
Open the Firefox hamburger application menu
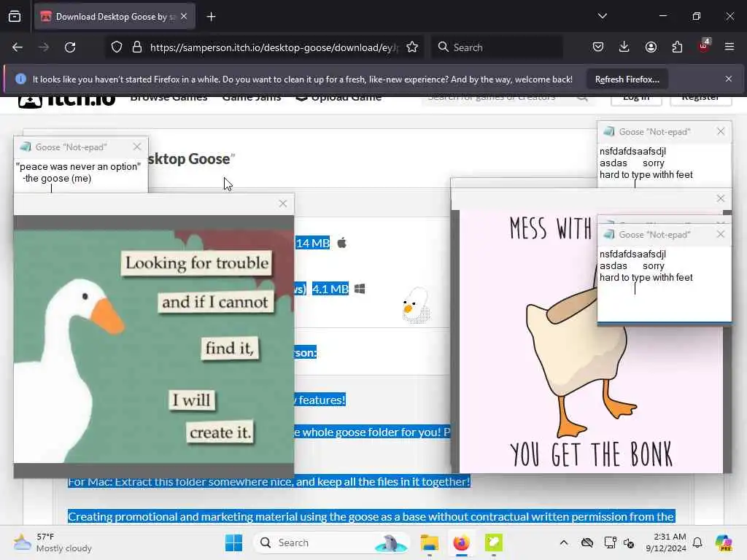tap(729, 47)
